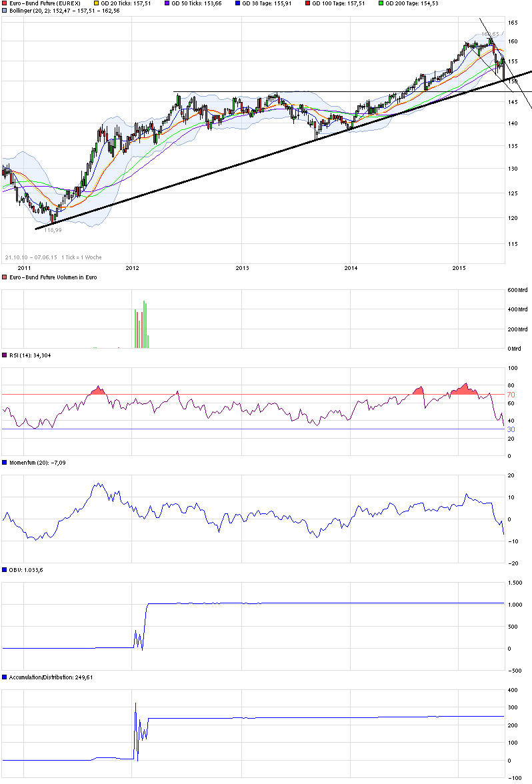Select the 'GD 20 Ticks: 157,51' label
Viewport: 532px width, 784px height.
(x=126, y=3)
